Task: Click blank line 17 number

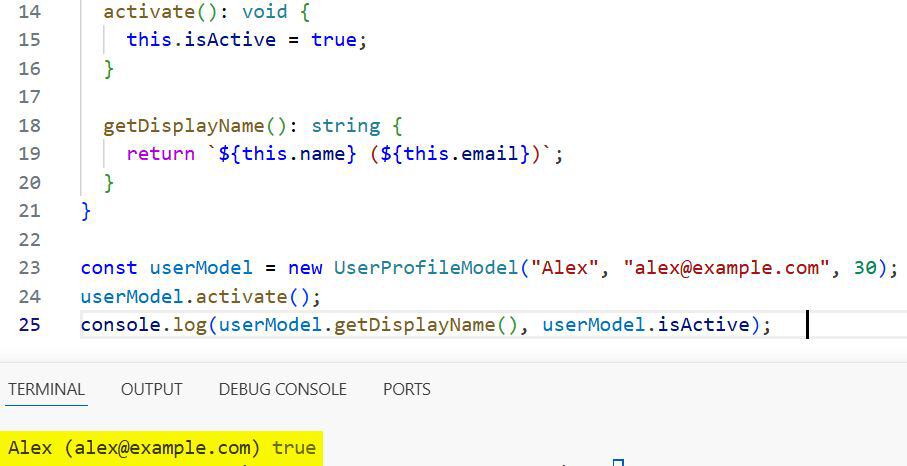Action: point(30,97)
